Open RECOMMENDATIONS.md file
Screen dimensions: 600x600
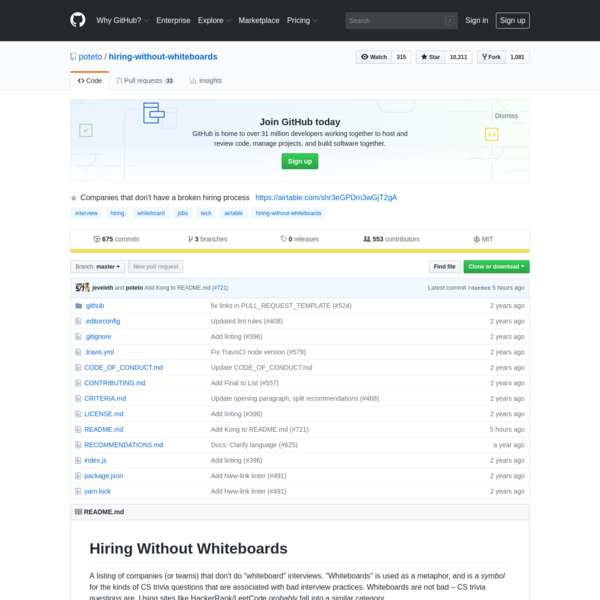coord(124,445)
